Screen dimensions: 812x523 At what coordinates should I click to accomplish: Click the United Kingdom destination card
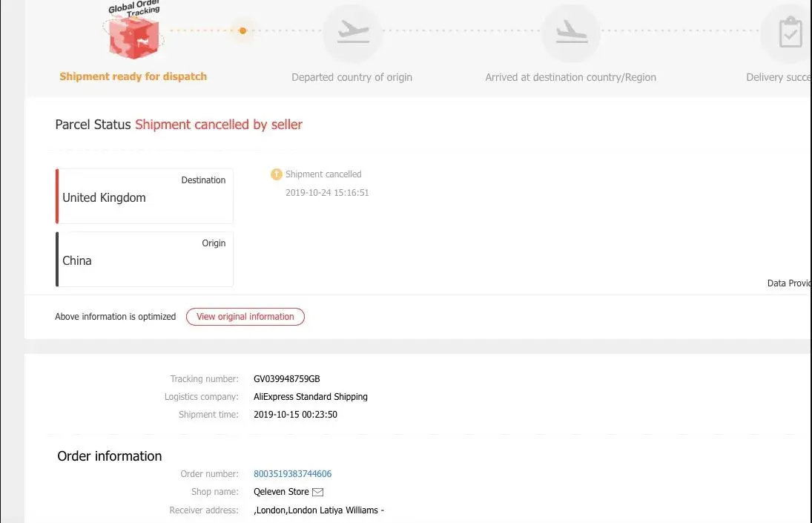point(145,197)
